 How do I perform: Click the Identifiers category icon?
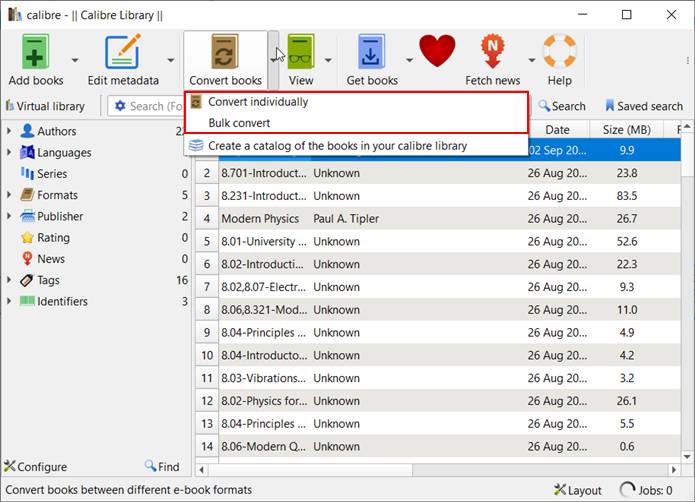[x=27, y=301]
